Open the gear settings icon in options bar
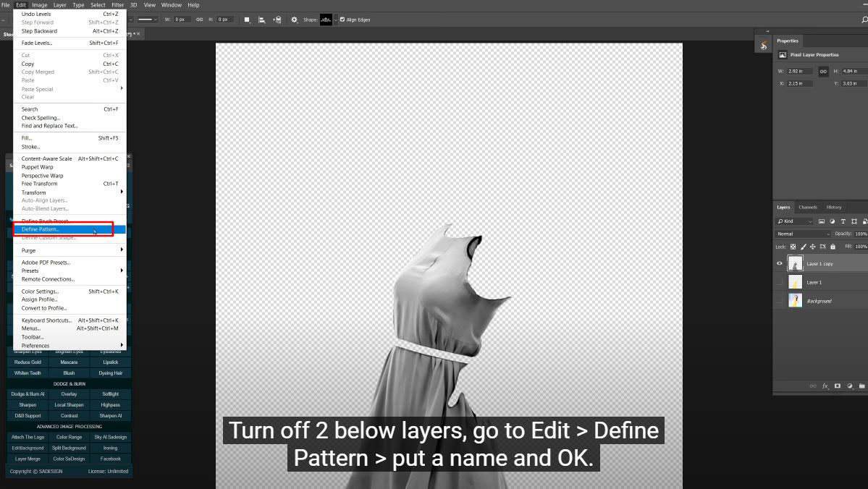Screen dimensions: 868x489 pyautogui.click(x=295, y=20)
